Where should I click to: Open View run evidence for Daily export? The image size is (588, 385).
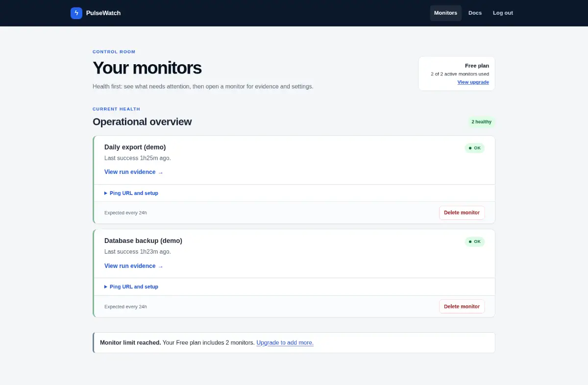point(134,172)
